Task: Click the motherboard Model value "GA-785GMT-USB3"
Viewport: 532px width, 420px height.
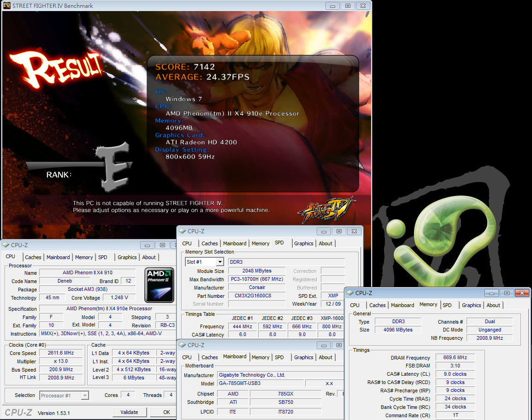Action: [x=260, y=383]
